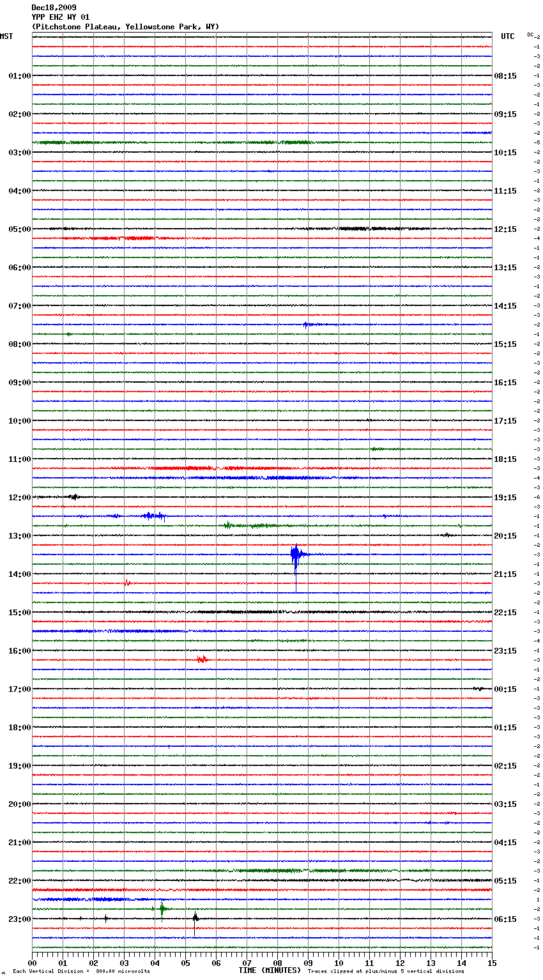Image resolution: width=543 pixels, height=980 pixels.
Task: Click minute axis tick label 15
Action: (491, 963)
